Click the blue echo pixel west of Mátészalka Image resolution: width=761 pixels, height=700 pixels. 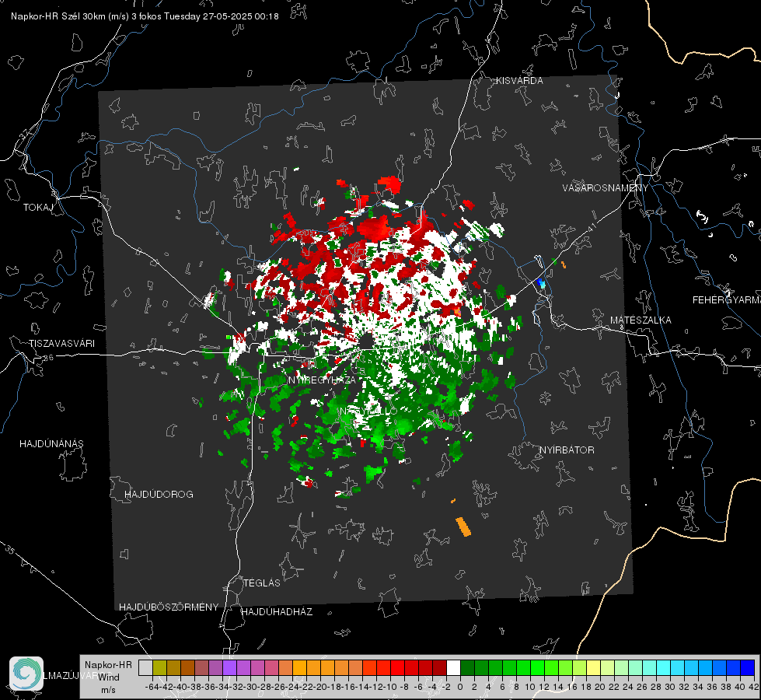(x=541, y=282)
